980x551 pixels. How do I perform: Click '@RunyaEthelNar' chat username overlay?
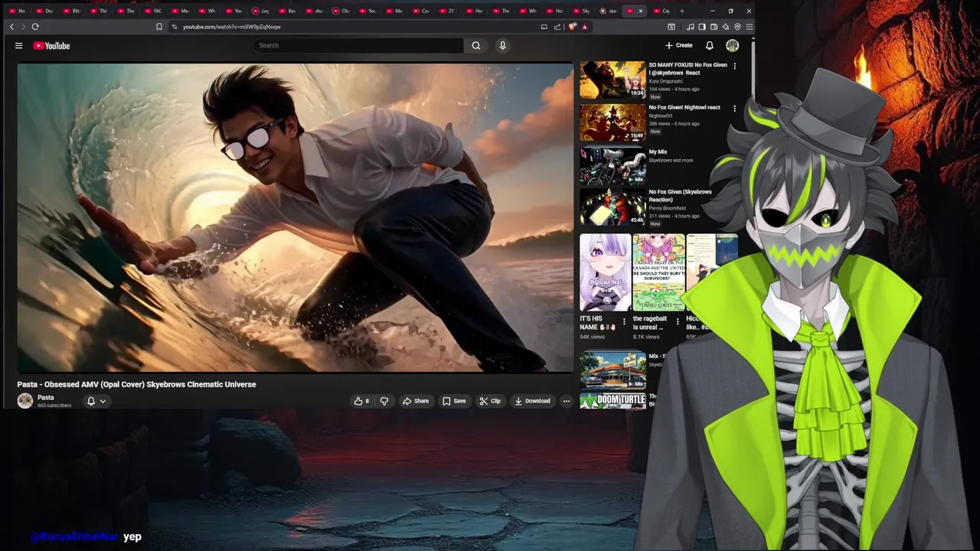74,537
